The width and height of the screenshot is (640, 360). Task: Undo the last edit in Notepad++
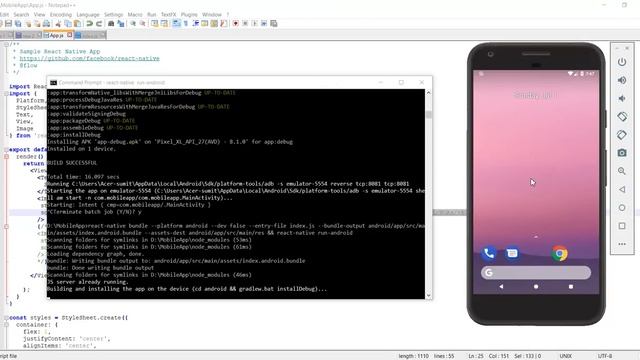click(x=89, y=24)
